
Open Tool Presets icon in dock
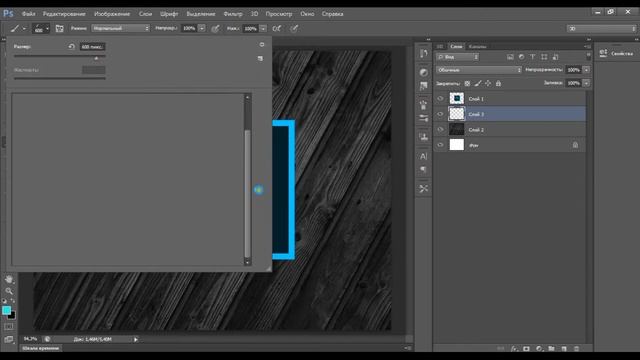[424, 189]
